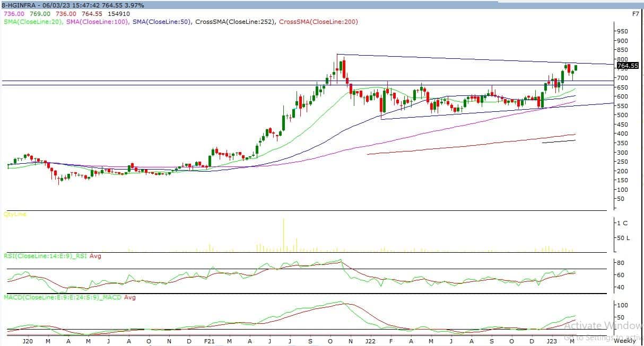Select the MACD indicator label

pos(62,297)
